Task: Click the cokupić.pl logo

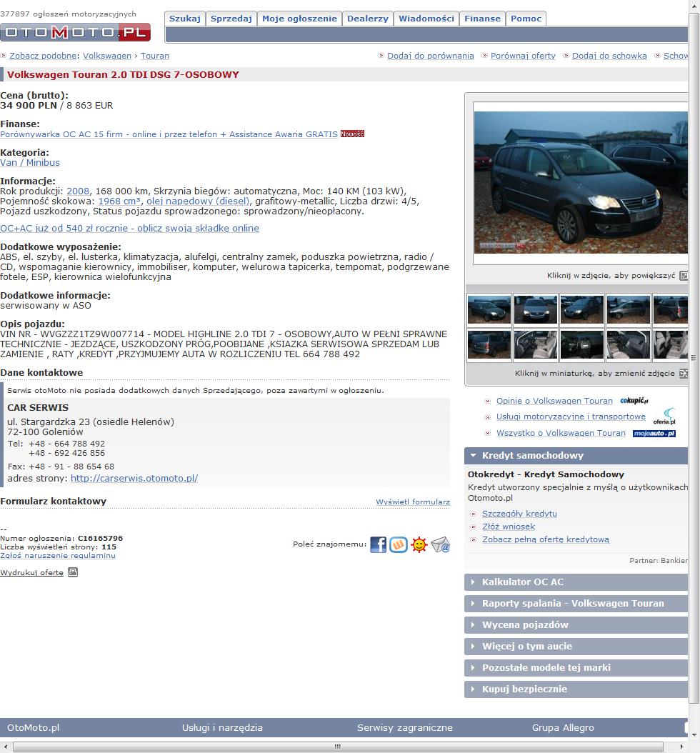Action: (634, 401)
